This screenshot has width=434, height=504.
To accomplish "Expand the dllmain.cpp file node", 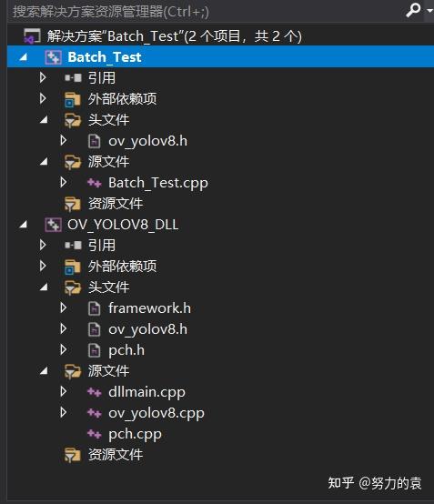I will (64, 391).
